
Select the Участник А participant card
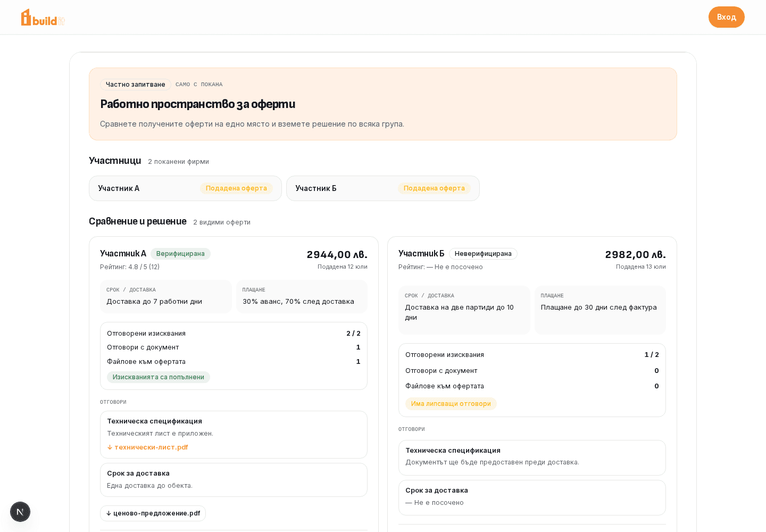coord(185,188)
